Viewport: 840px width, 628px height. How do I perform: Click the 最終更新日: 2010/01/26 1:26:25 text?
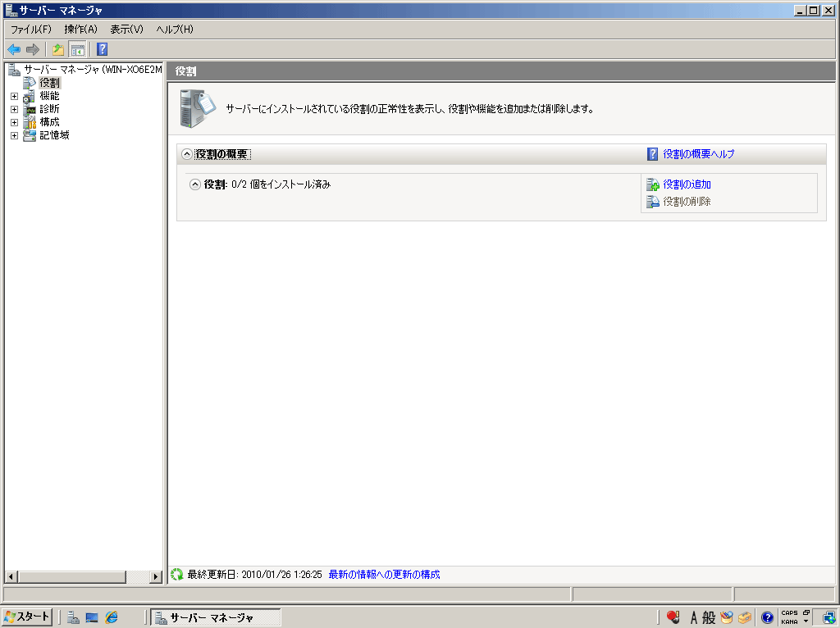pos(254,575)
